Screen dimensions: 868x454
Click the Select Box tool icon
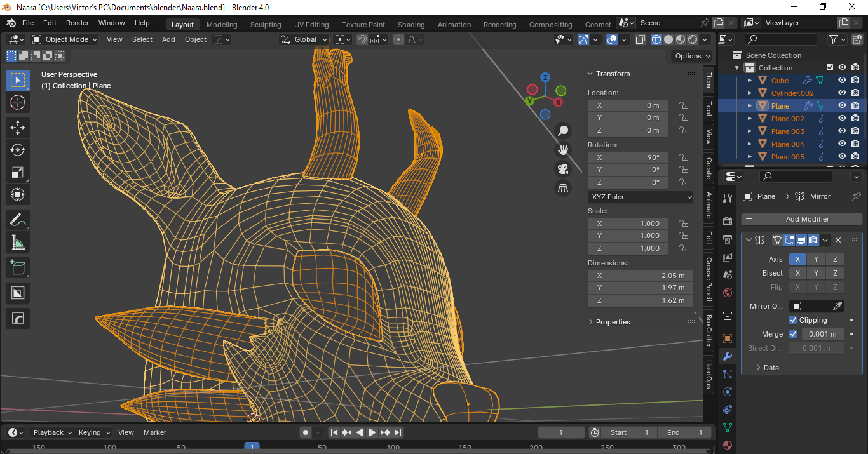(x=18, y=80)
